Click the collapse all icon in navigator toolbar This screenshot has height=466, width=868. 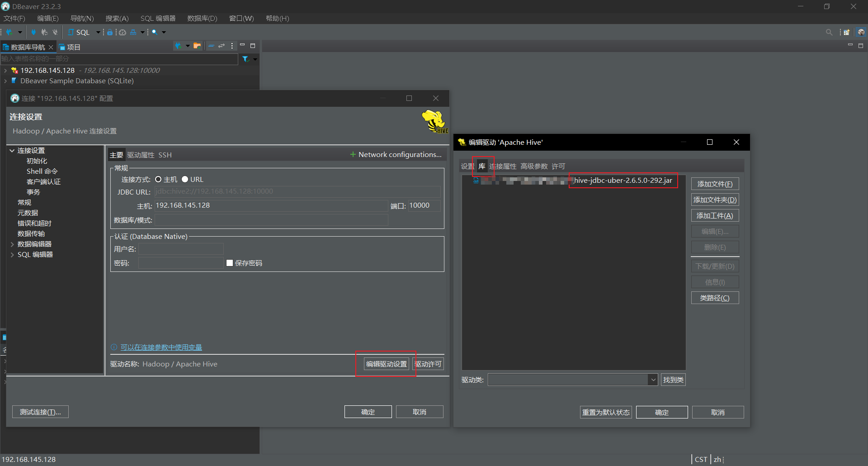211,46
